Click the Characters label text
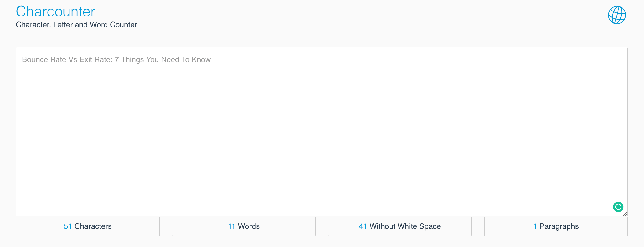Screen dimensions: 644x247 94,226
